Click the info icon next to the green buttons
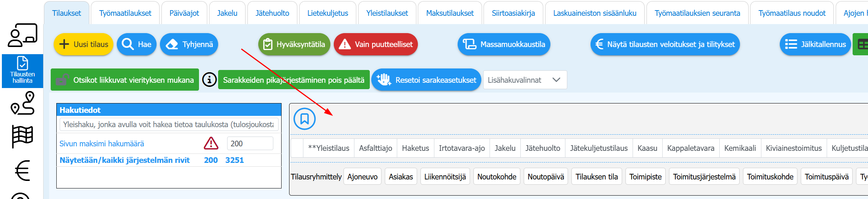This screenshot has height=199, width=868. (209, 80)
